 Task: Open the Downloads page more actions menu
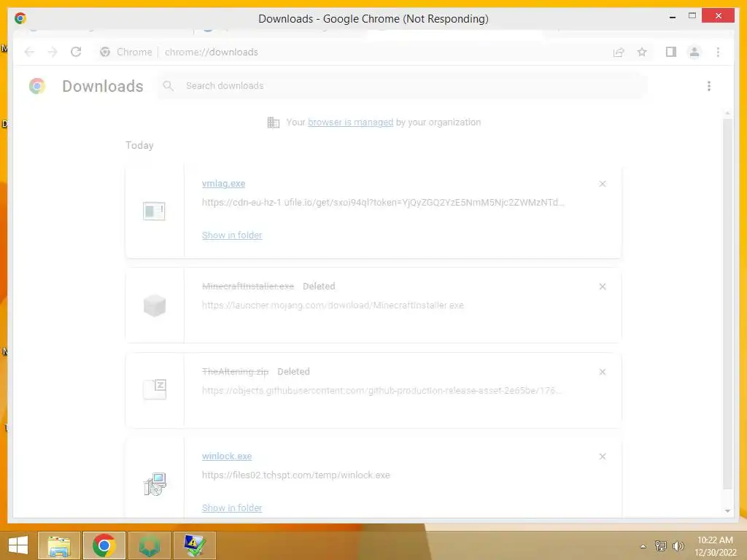pos(709,86)
